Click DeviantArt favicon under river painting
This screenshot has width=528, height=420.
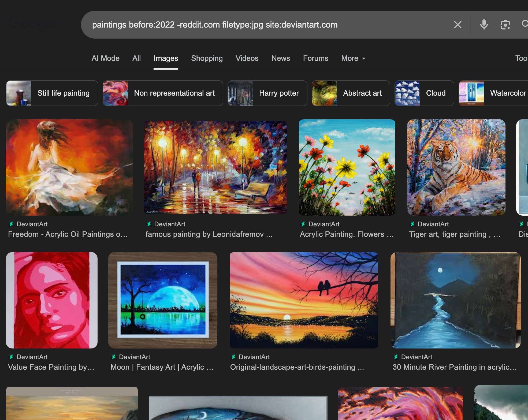click(396, 357)
